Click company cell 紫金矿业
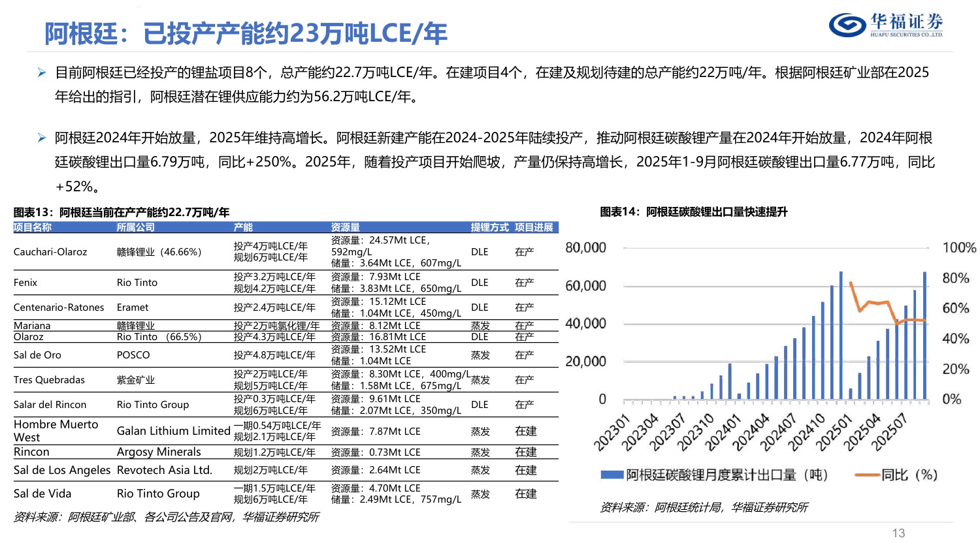The width and height of the screenshot is (980, 551). (x=136, y=380)
